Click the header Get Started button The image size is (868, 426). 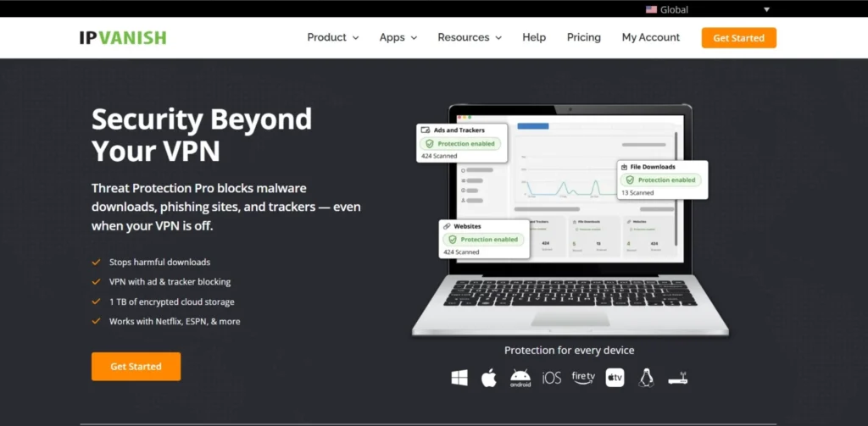click(739, 37)
